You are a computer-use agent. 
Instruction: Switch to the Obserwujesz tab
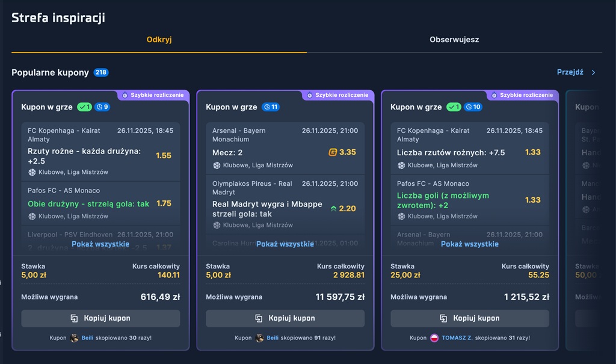click(x=454, y=40)
